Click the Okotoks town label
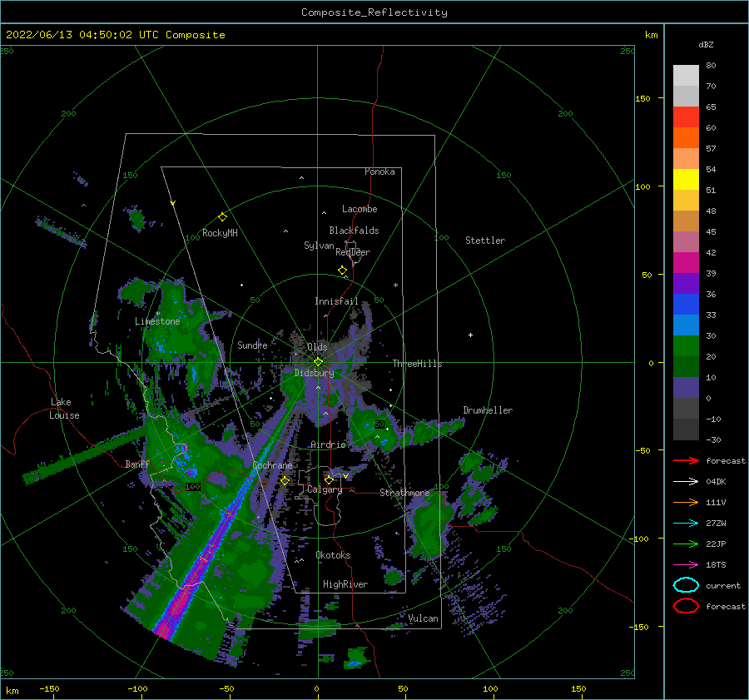The image size is (749, 700). [333, 555]
